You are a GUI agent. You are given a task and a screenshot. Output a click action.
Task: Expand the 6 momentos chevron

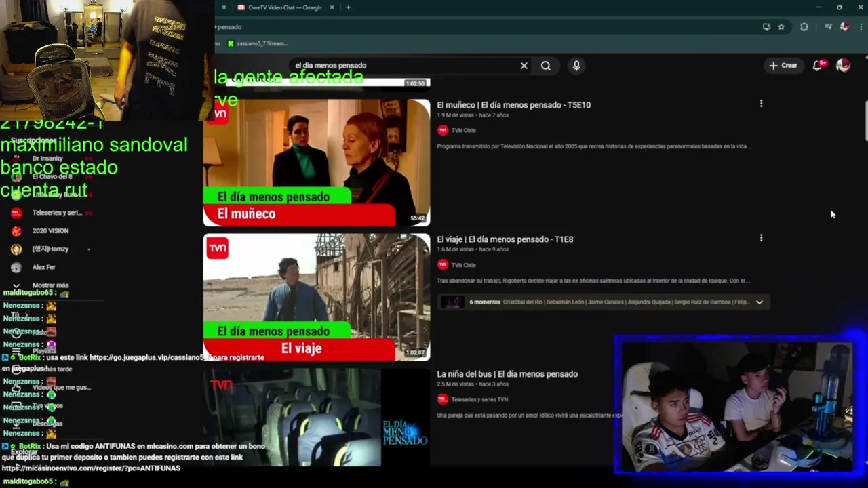[759, 302]
